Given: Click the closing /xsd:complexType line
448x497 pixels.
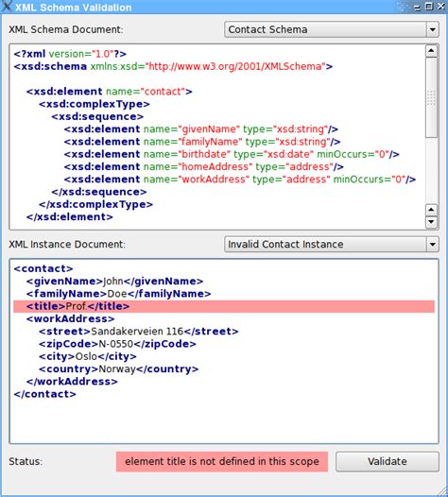Looking at the screenshot, I should point(95,204).
